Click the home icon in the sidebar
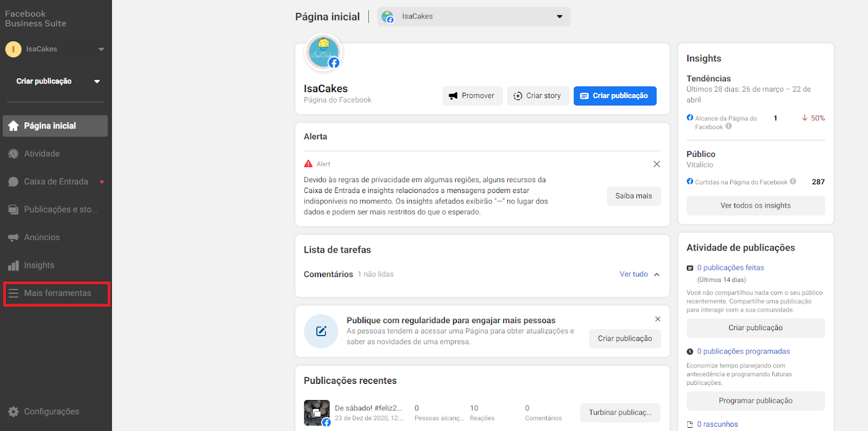The height and width of the screenshot is (431, 868). 14,126
